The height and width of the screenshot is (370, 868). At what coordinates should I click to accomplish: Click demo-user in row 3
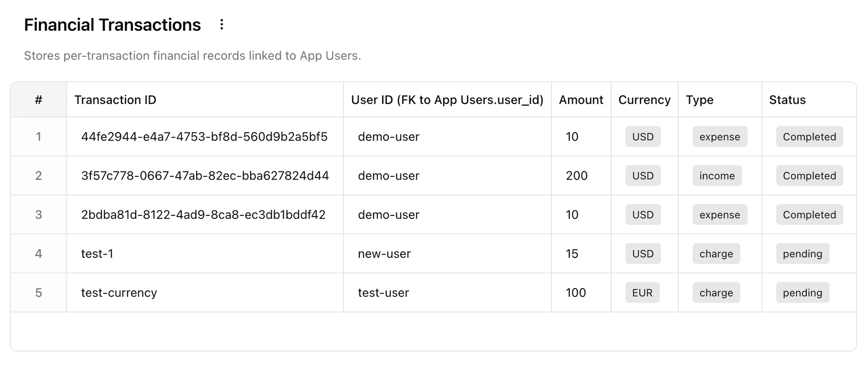click(x=389, y=214)
